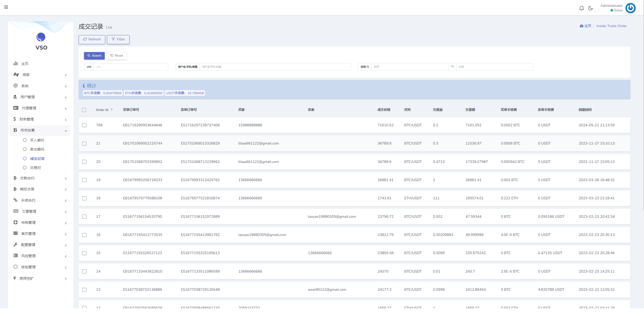This screenshot has width=644, height=317.
Task: Open the 买入委托 submenu item
Action: pos(37,140)
